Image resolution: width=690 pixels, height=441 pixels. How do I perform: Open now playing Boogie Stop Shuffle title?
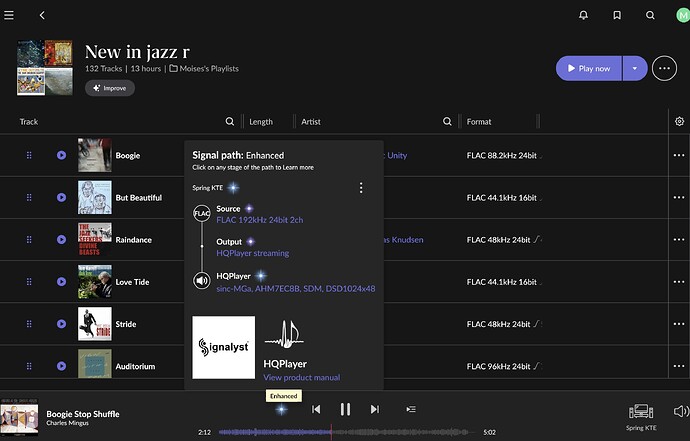83,414
